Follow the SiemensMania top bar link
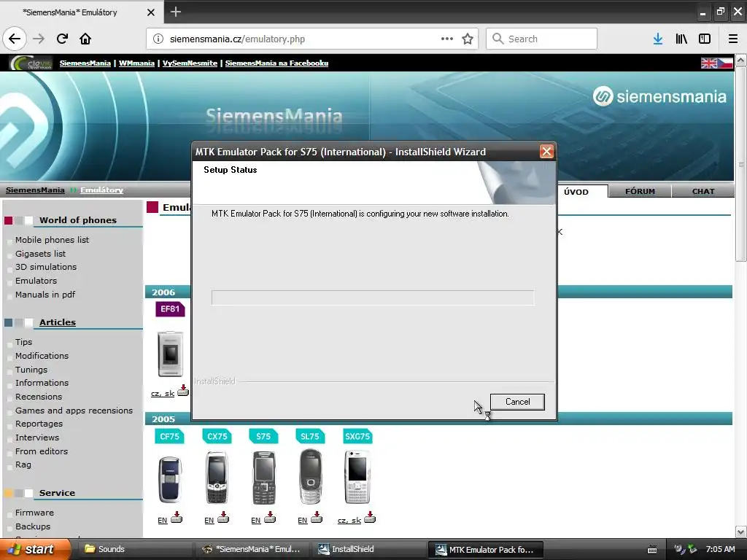The height and width of the screenshot is (560, 747). tap(85, 63)
